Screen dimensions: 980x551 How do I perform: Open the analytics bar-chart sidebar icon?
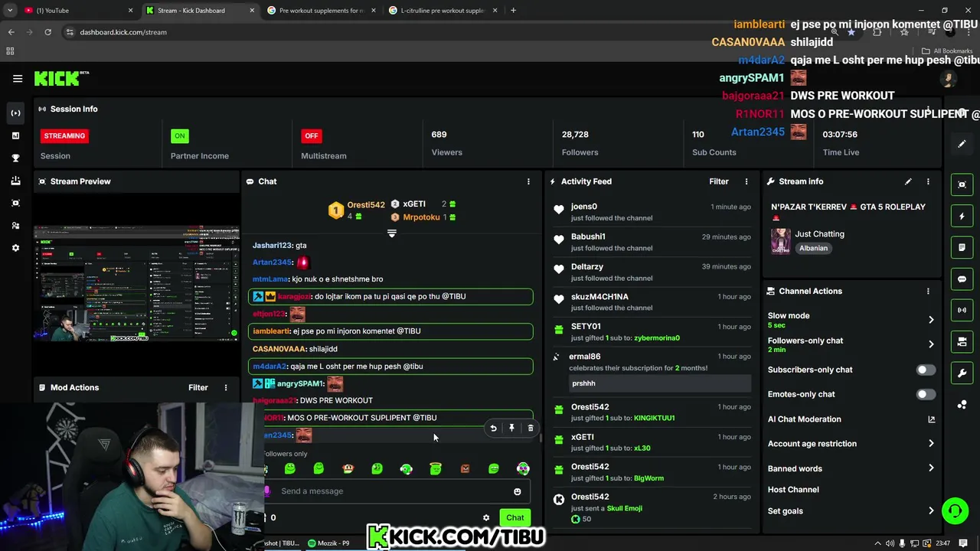(15, 135)
